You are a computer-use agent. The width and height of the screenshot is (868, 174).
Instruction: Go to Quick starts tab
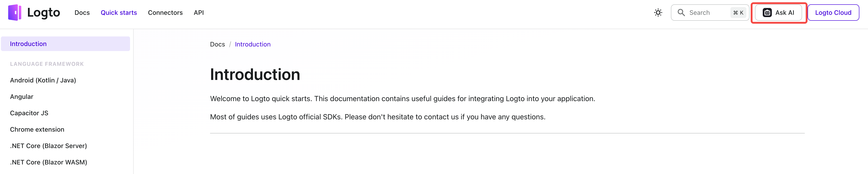point(119,13)
